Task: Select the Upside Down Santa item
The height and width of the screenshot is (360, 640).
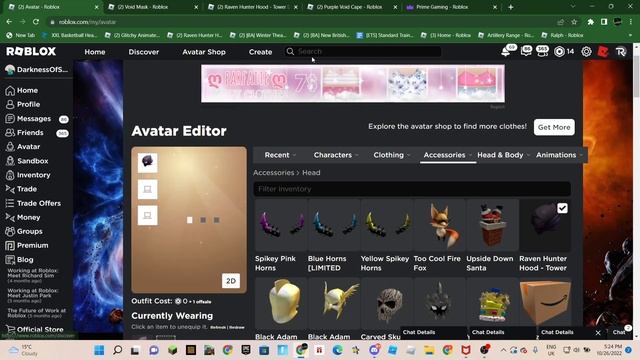Action: [492, 236]
